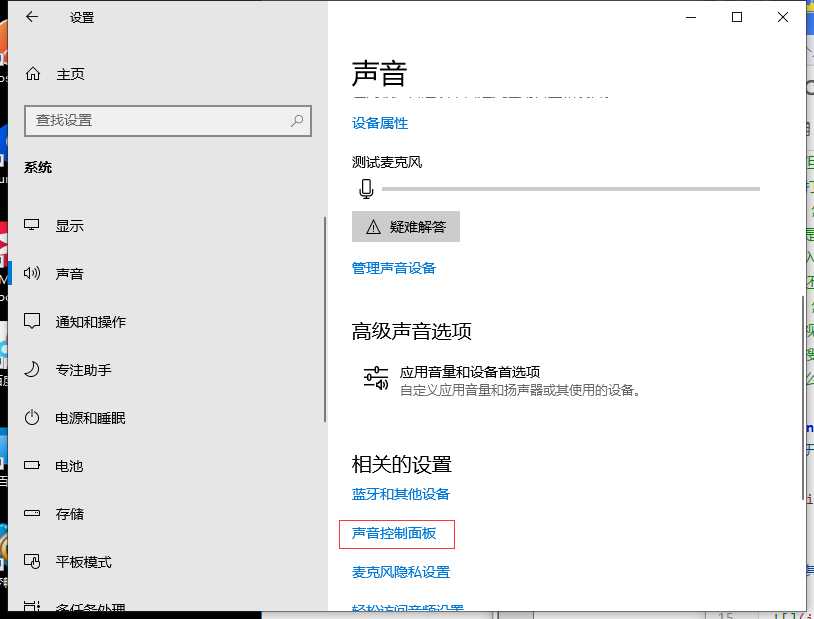This screenshot has width=814, height=619.
Task: Click the 系统 section heading
Action: pos(38,167)
